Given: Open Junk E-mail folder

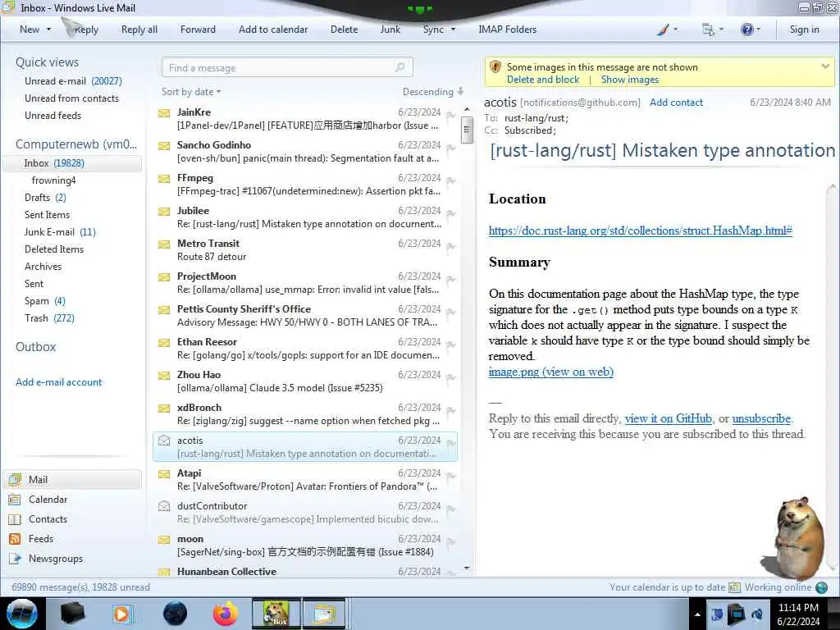Looking at the screenshot, I should click(60, 231).
